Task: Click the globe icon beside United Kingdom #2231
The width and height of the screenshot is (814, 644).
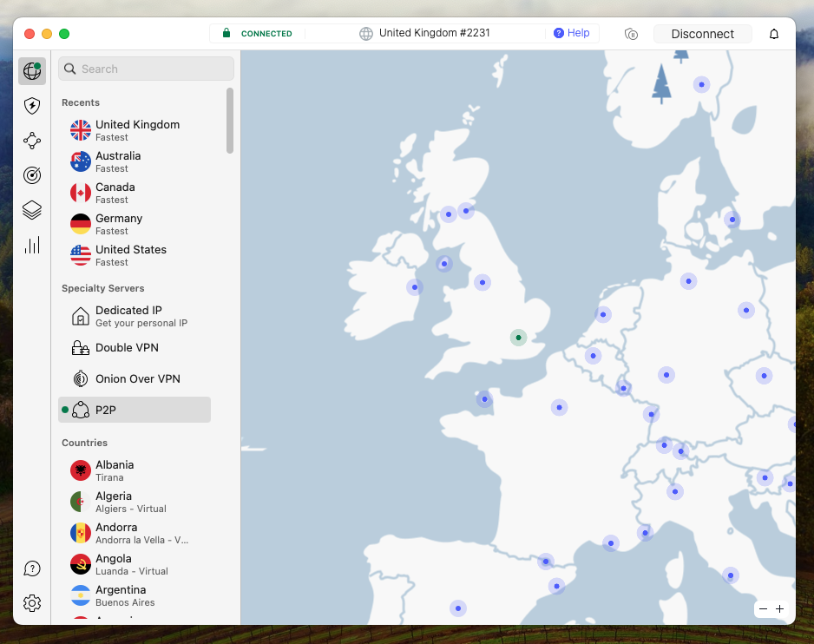Action: (x=366, y=34)
